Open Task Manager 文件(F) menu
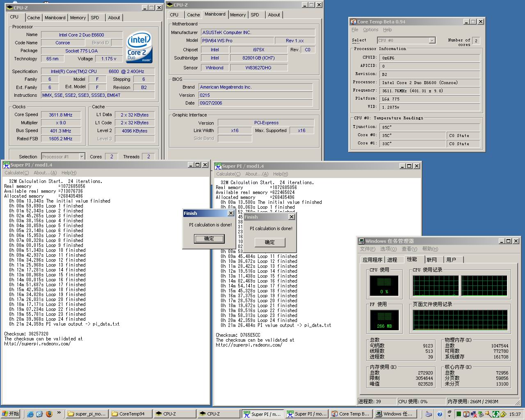This screenshot has height=420, width=525. [367, 249]
